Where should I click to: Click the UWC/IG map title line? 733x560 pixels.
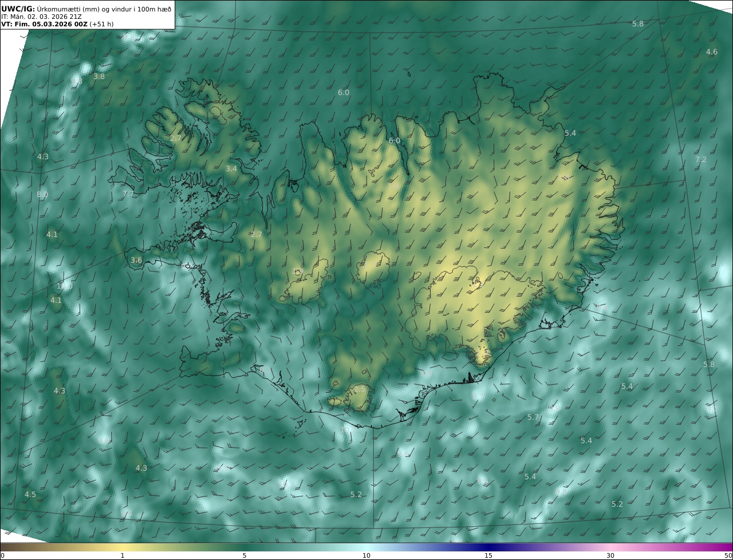pyautogui.click(x=86, y=9)
